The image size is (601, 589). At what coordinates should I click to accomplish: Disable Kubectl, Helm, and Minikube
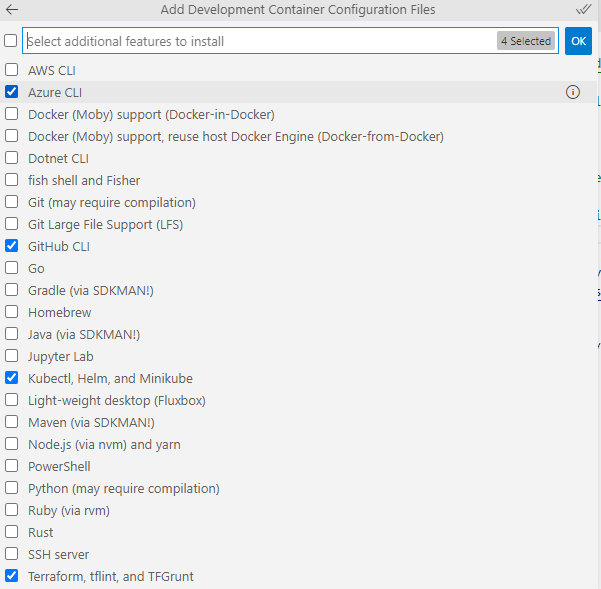[11, 378]
